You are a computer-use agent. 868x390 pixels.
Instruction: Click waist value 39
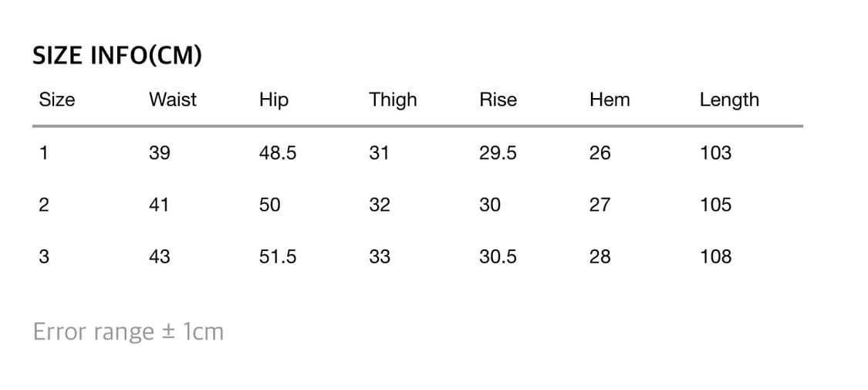coord(160,153)
